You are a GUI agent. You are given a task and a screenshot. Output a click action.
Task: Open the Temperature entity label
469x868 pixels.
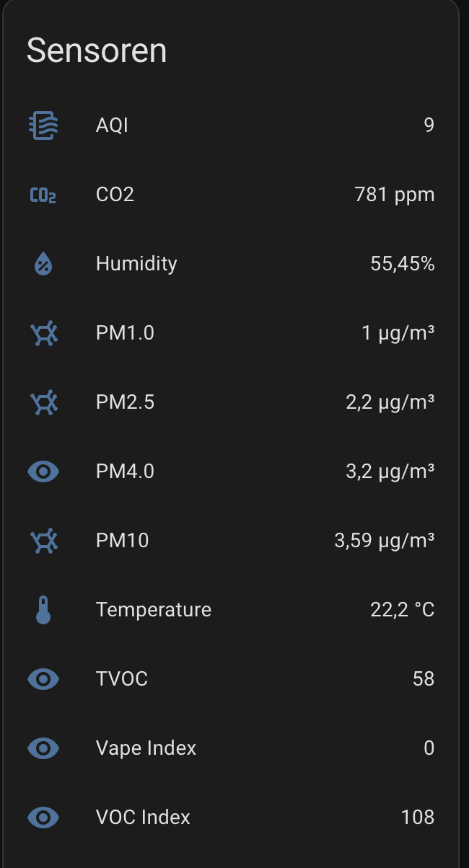coord(154,610)
